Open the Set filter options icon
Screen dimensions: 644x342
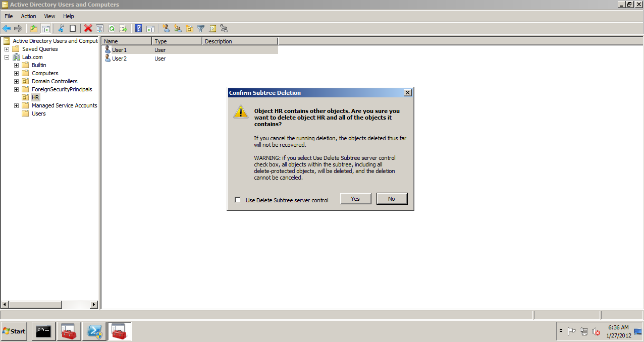[200, 28]
